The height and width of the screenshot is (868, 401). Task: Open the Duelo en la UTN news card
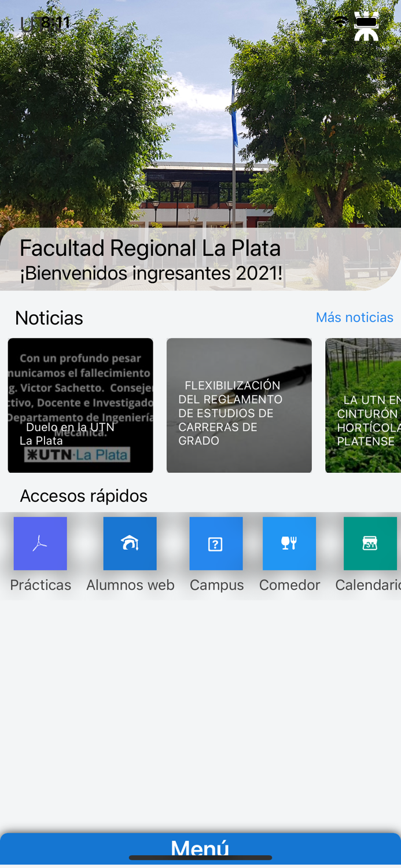pyautogui.click(x=80, y=406)
